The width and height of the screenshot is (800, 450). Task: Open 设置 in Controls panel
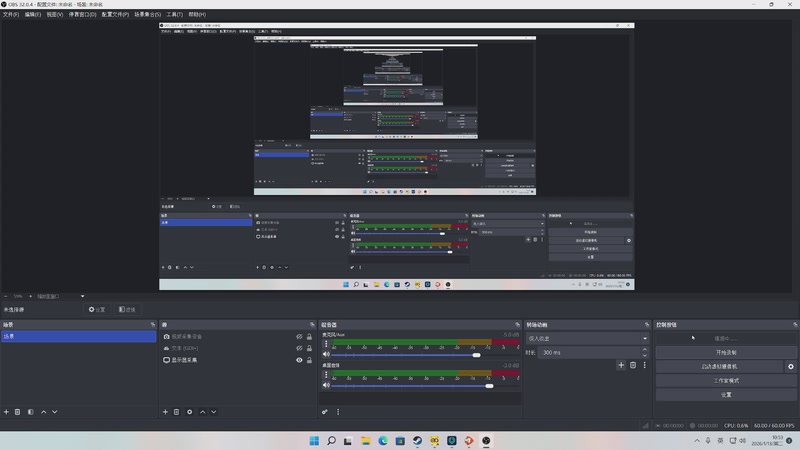(726, 394)
